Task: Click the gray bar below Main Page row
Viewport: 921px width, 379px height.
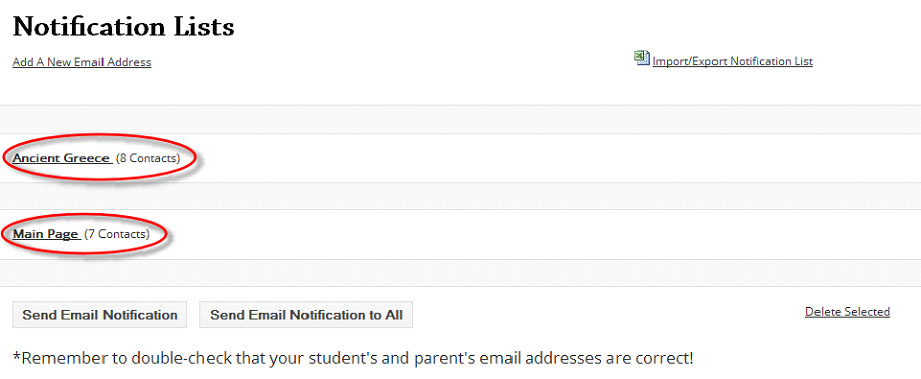Action: [x=460, y=273]
